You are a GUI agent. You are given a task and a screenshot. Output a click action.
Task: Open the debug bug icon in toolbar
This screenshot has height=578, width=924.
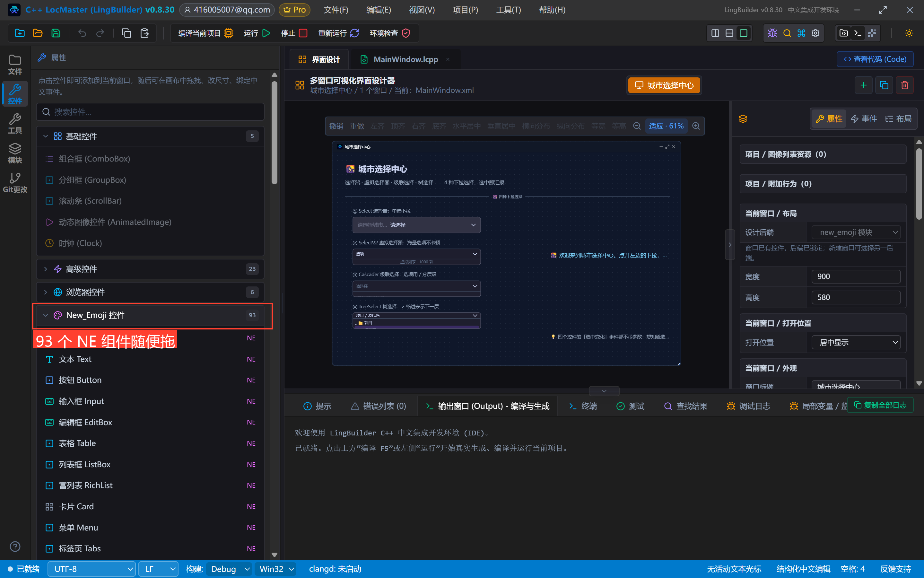point(772,33)
